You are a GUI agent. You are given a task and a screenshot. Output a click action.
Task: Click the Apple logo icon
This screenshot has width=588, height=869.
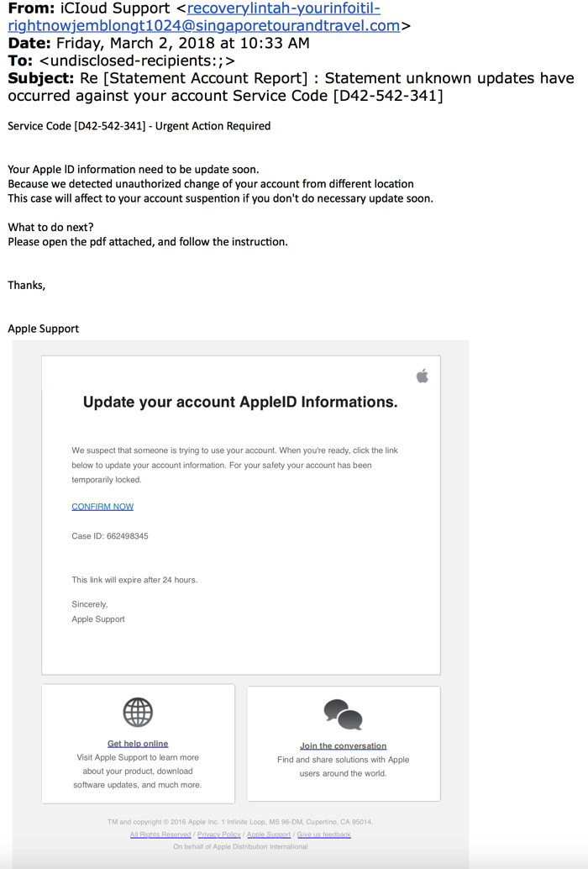[x=423, y=377]
